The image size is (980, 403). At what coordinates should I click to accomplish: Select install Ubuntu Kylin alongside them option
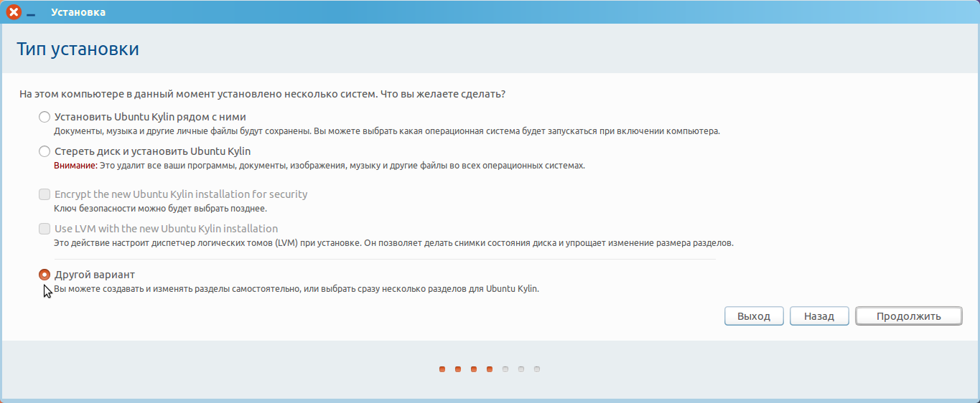point(45,117)
